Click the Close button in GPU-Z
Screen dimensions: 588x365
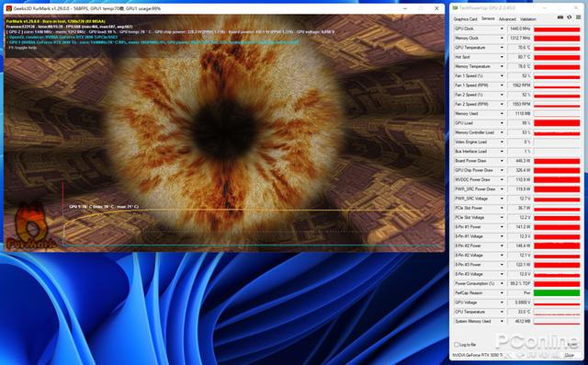[570, 355]
